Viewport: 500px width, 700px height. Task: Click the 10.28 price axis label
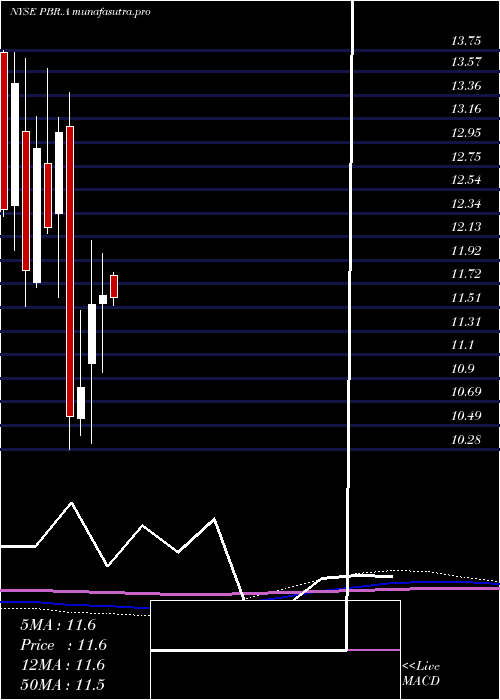(x=466, y=439)
